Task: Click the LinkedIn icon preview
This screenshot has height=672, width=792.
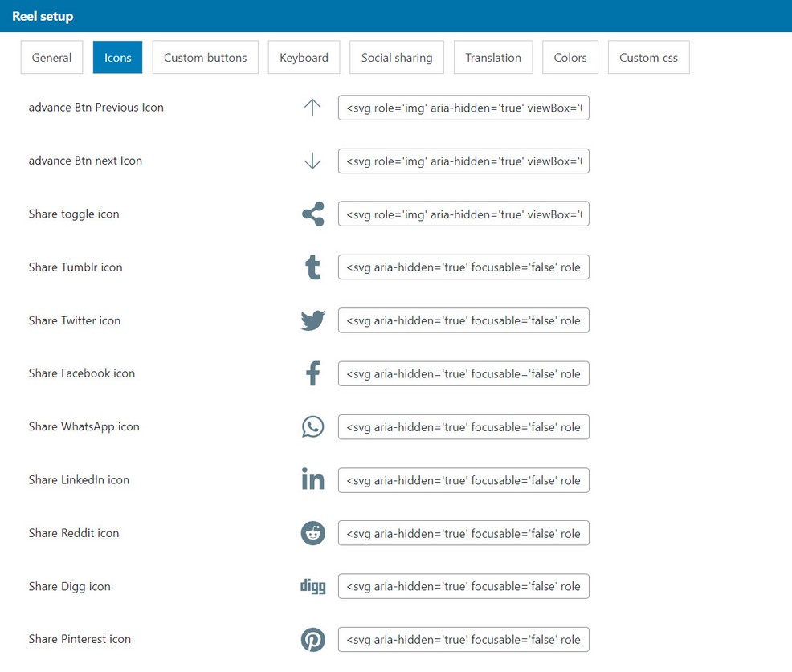Action: (312, 480)
